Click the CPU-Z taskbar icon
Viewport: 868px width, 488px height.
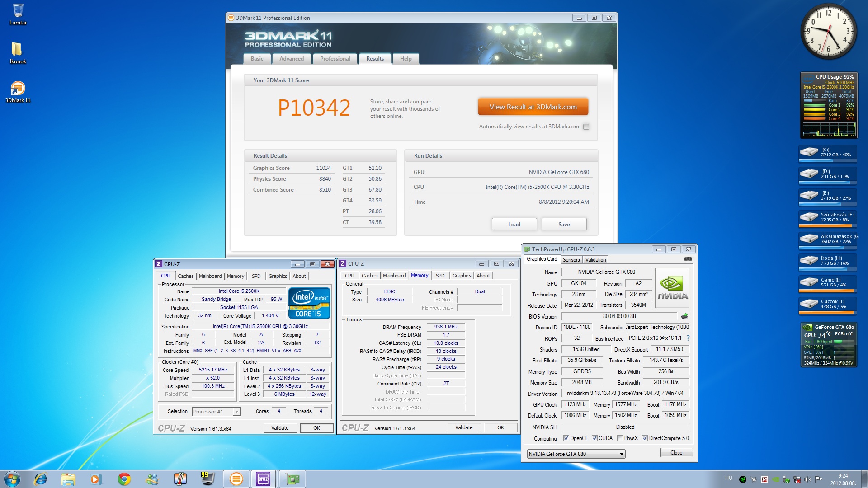pyautogui.click(x=263, y=479)
